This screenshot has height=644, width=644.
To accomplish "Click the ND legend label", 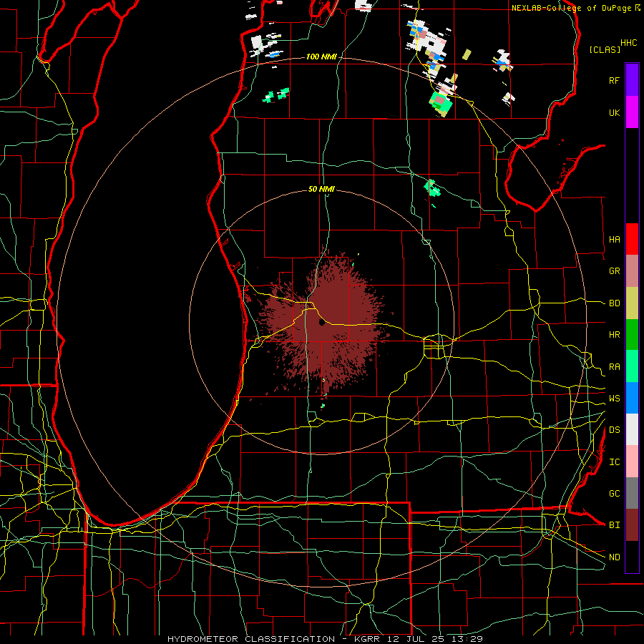I will (614, 557).
